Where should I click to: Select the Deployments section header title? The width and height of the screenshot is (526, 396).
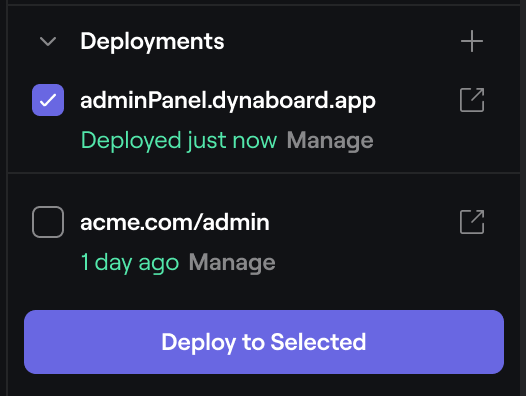pyautogui.click(x=152, y=42)
